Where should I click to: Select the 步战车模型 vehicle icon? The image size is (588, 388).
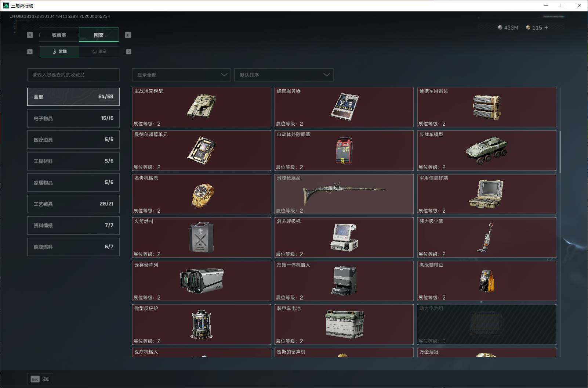tap(487, 151)
